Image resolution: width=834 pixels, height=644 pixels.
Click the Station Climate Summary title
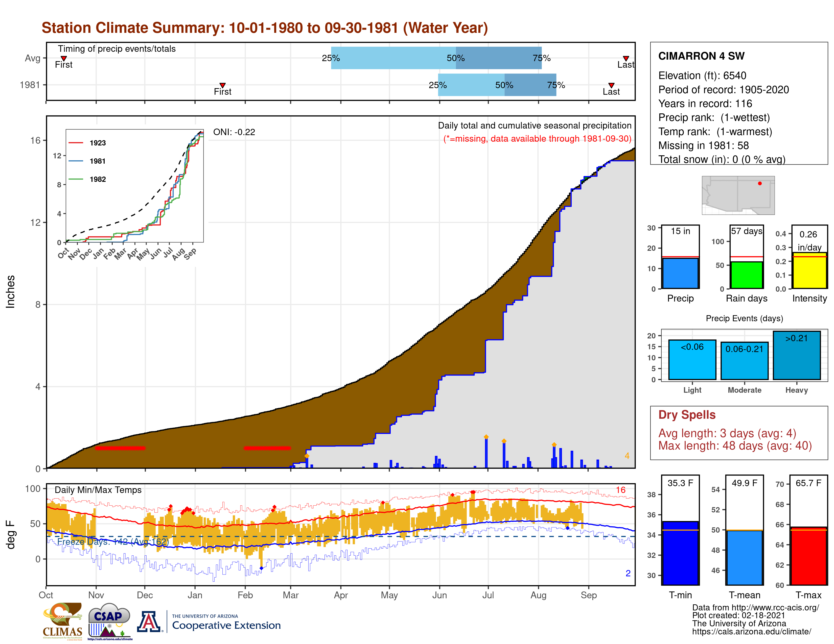coord(265,28)
